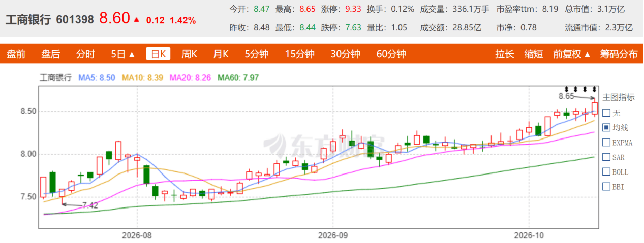Click the 2026-10 date axis label

pyautogui.click(x=529, y=235)
